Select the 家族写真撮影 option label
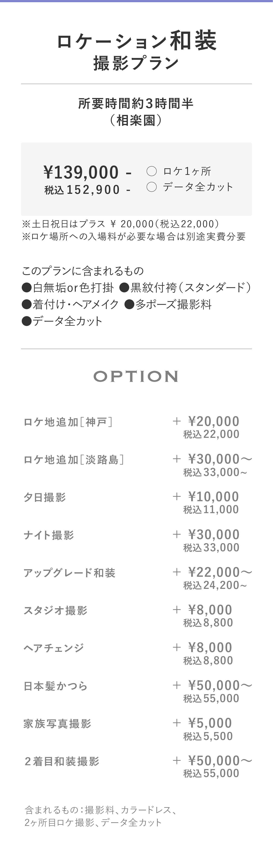The height and width of the screenshot is (868, 273). (57, 724)
